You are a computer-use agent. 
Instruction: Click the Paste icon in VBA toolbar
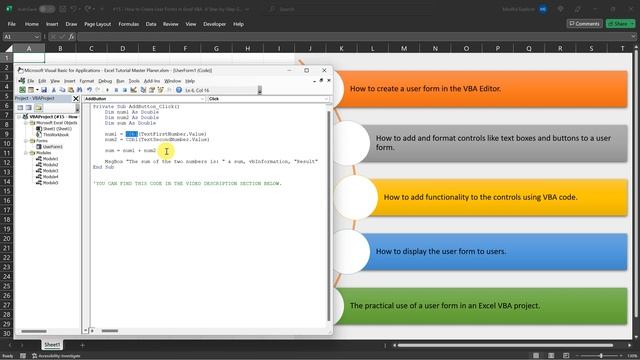71,90
